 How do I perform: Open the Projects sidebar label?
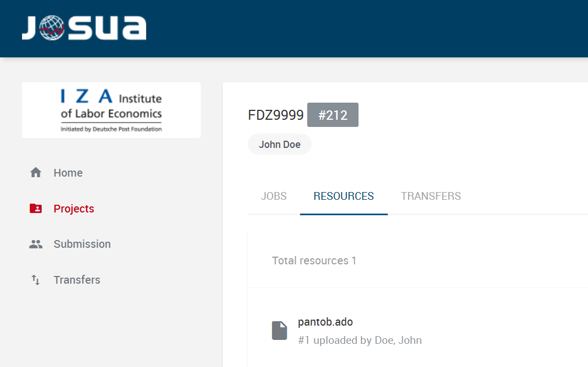(74, 209)
